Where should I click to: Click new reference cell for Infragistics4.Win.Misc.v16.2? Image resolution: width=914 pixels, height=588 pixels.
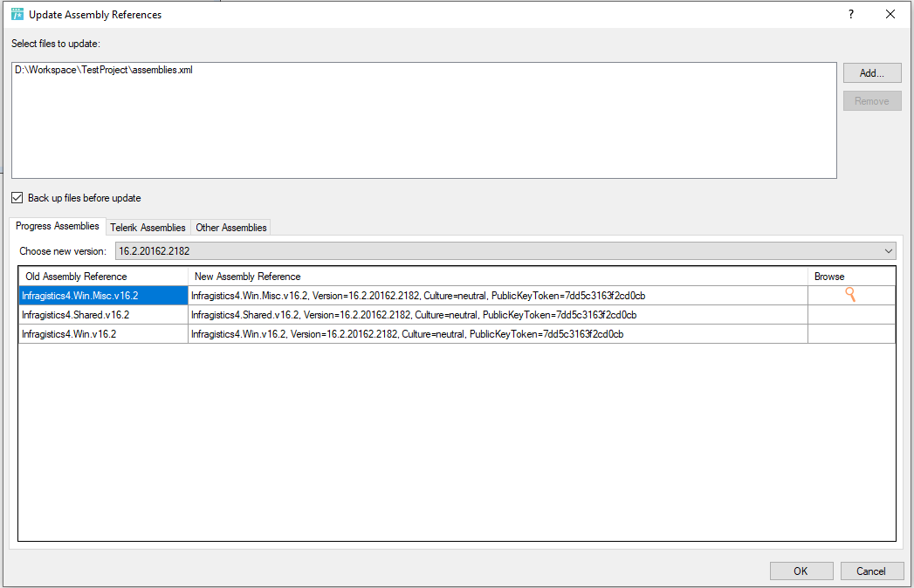498,296
